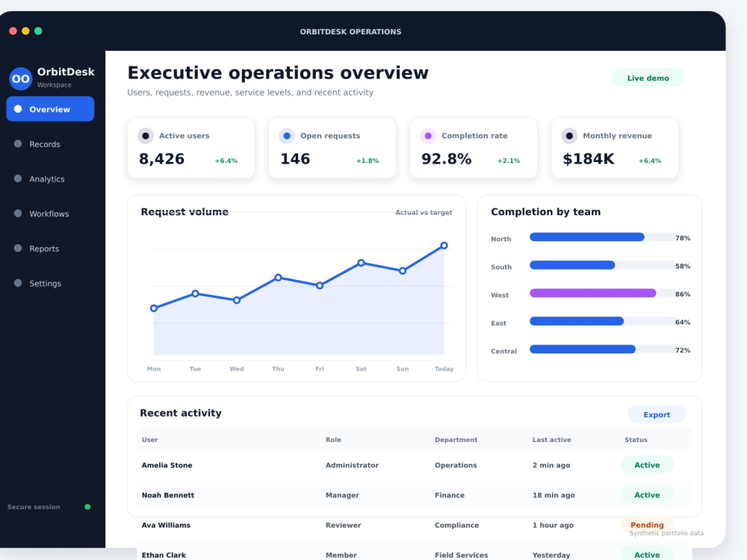
Task: Select the Overview sidebar item
Action: pyautogui.click(x=50, y=109)
